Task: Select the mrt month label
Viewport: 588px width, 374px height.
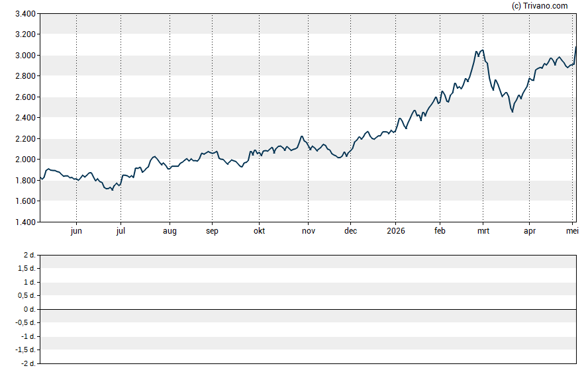Action: 483,231
